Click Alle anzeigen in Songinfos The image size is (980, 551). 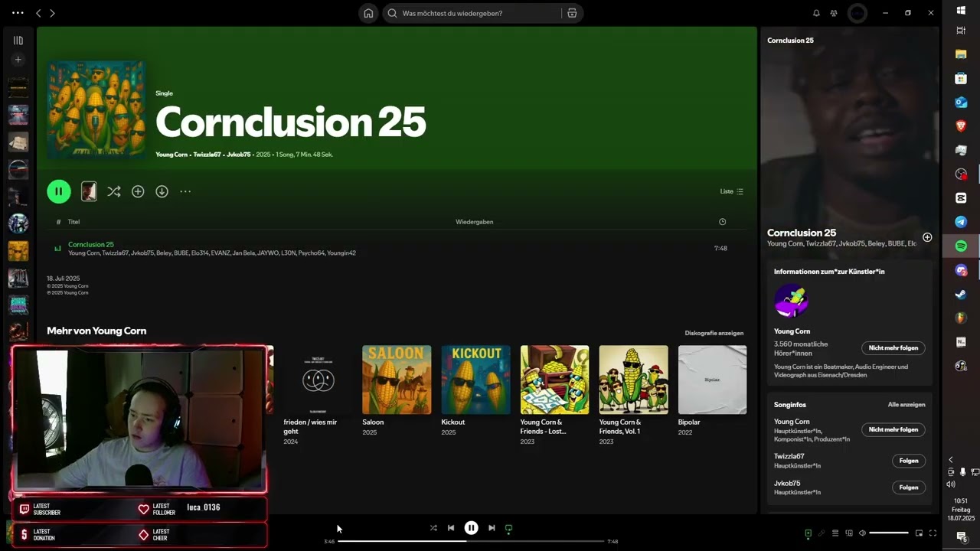(906, 405)
